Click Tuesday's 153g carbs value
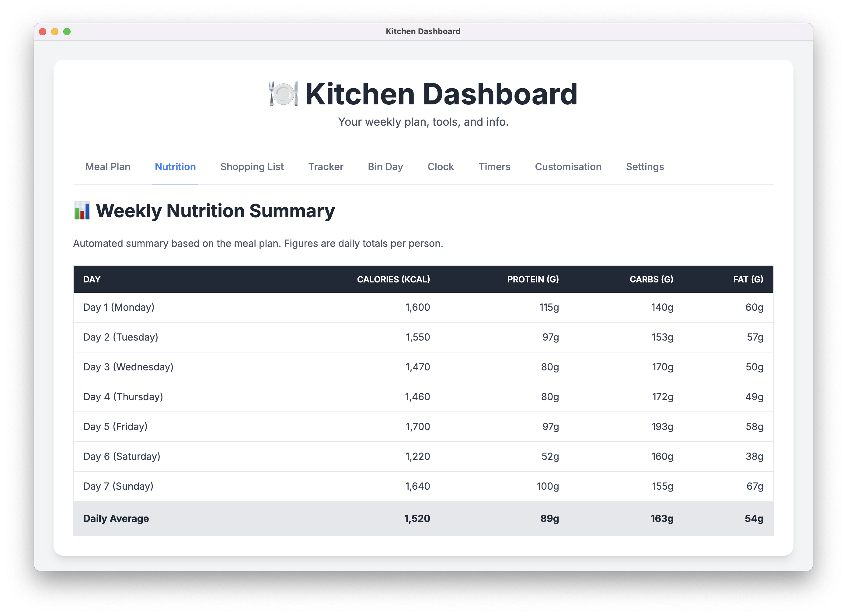Viewport: 847px width, 616px height. pos(663,337)
